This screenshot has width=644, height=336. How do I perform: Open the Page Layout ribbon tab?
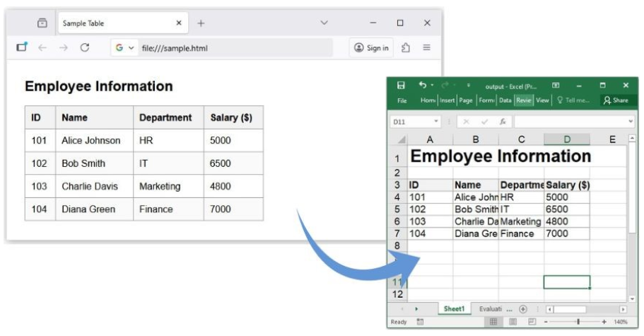pyautogui.click(x=466, y=100)
